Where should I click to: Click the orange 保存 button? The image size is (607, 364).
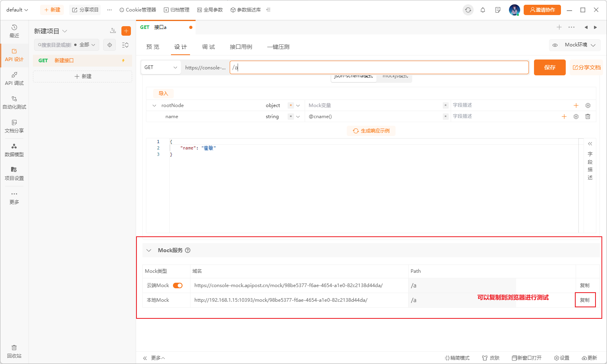549,67
